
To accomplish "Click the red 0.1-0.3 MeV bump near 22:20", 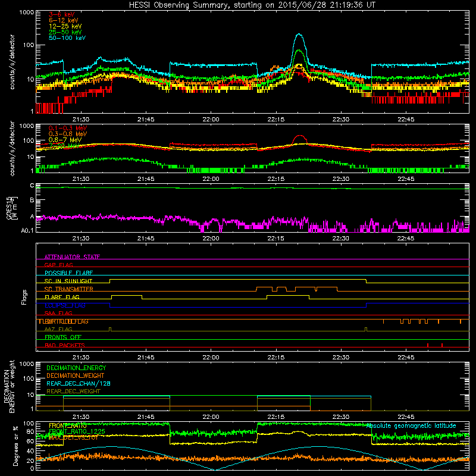I will (300, 136).
